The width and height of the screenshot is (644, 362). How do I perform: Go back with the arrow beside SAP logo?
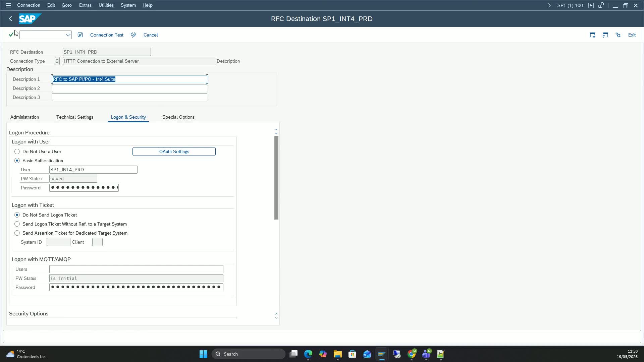click(10, 19)
